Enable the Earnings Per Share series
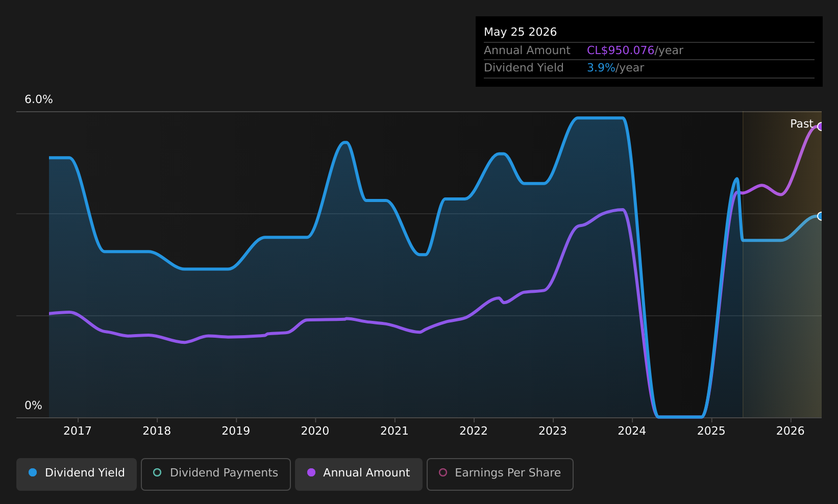This screenshot has width=838, height=504. (x=500, y=474)
